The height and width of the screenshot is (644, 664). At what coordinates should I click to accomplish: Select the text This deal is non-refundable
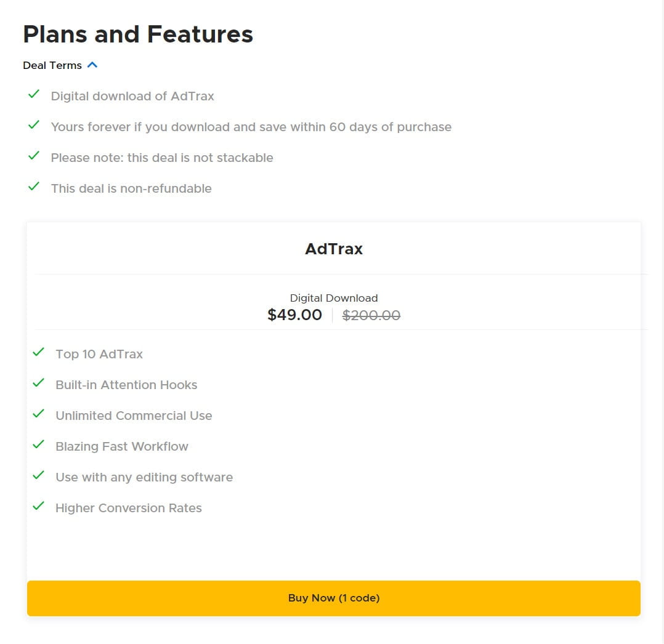tap(132, 188)
